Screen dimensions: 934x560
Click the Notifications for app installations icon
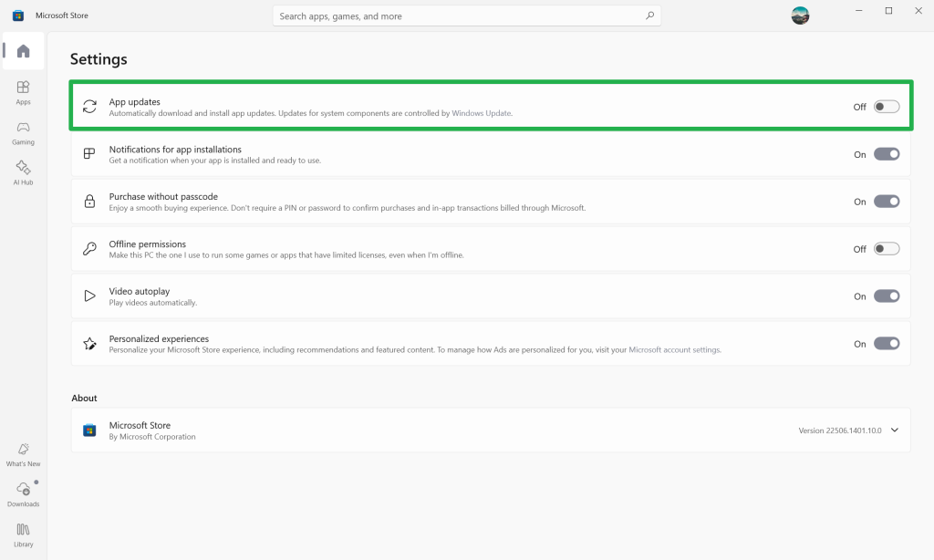pos(89,154)
